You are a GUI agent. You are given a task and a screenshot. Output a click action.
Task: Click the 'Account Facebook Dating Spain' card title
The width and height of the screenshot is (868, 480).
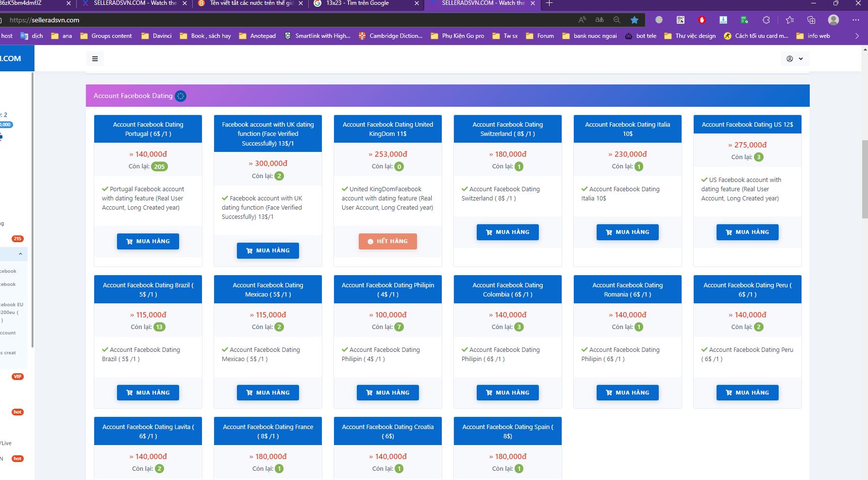coord(508,431)
